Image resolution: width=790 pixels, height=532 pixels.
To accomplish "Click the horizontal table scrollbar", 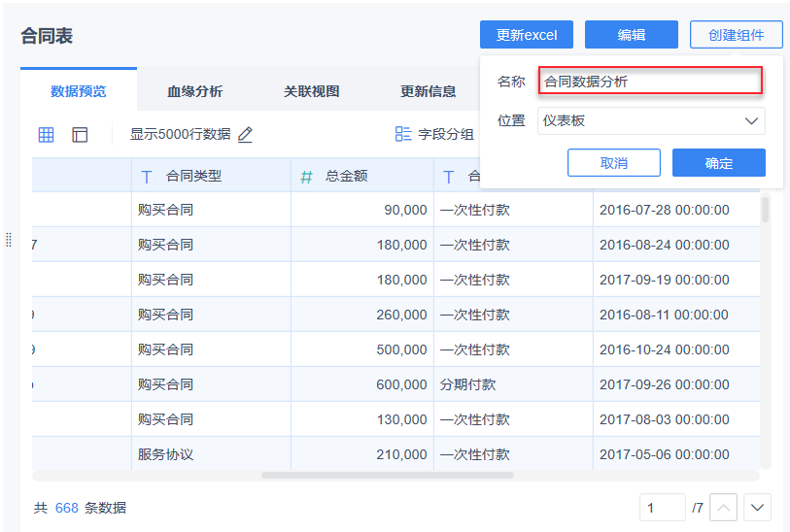I will tap(387, 476).
